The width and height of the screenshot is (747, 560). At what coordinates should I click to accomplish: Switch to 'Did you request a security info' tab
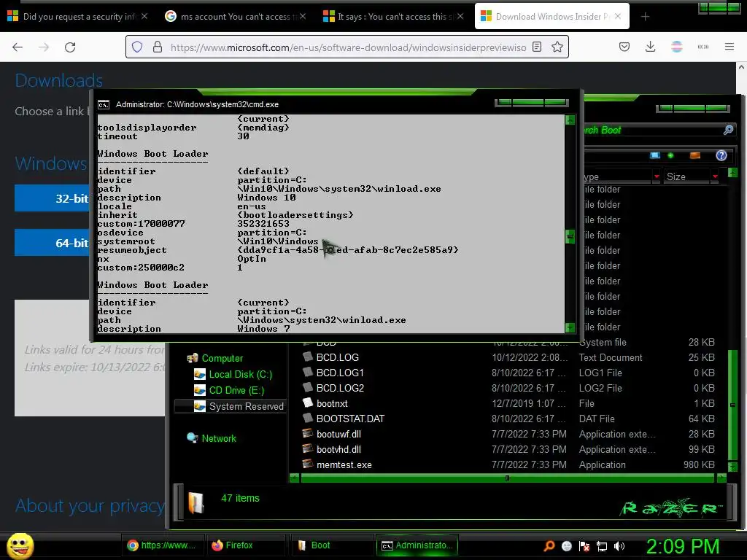(77, 17)
